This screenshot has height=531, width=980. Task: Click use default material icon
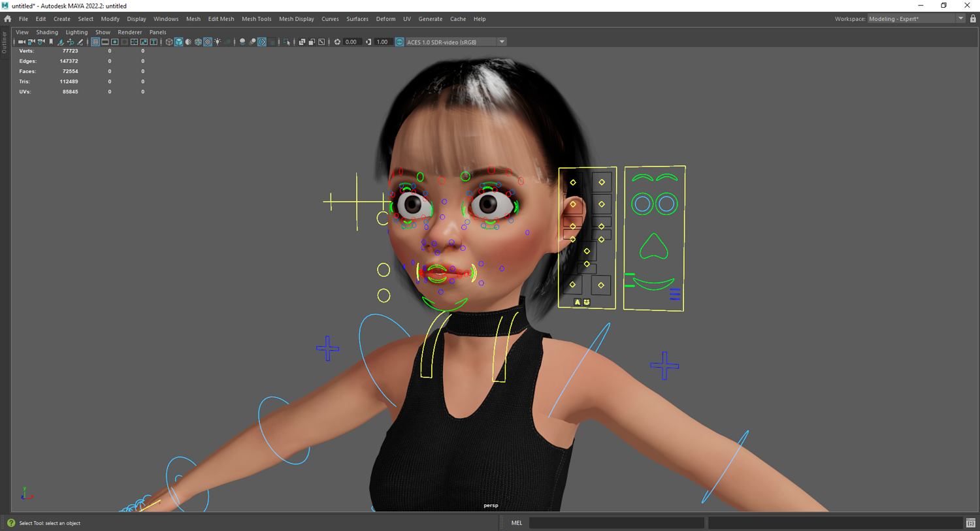click(189, 42)
